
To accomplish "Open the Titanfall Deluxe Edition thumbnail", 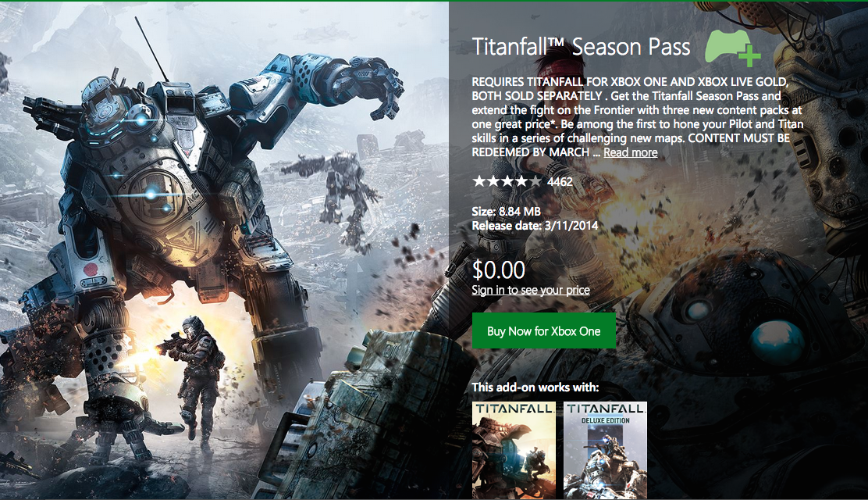I will click(x=605, y=451).
